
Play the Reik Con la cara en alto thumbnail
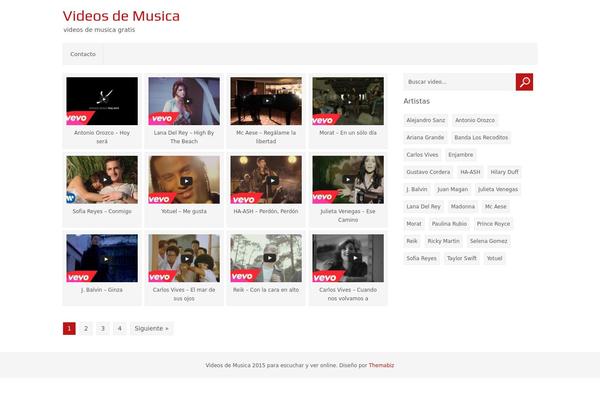click(x=266, y=258)
